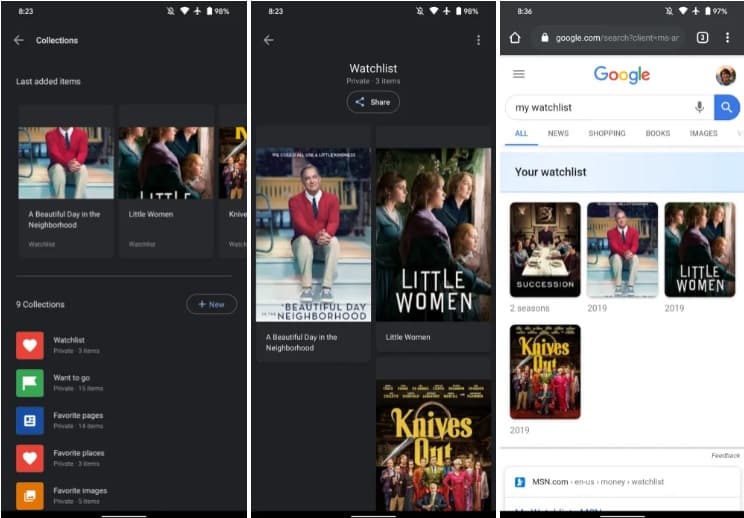Tap the 'Last added items' heading
This screenshot has height=518, width=744.
(x=48, y=82)
